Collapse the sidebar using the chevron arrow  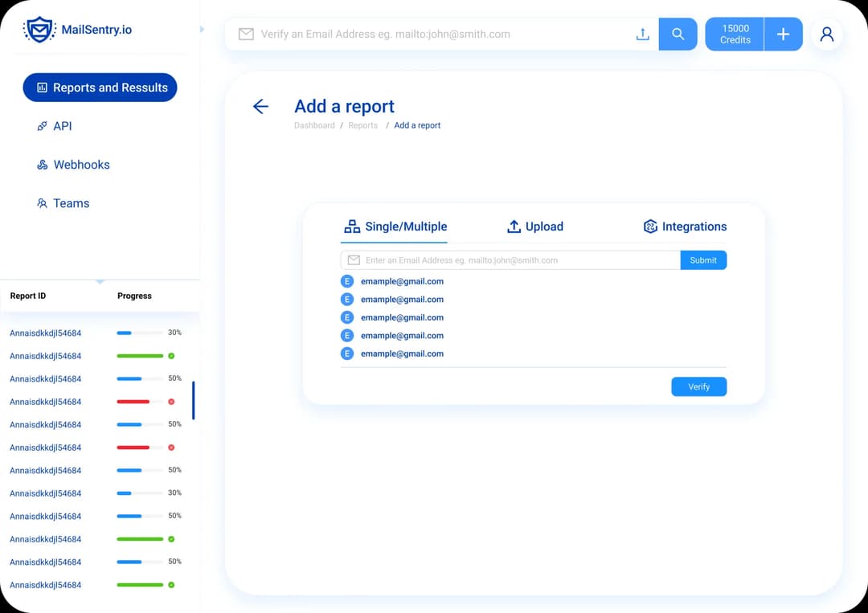point(202,28)
